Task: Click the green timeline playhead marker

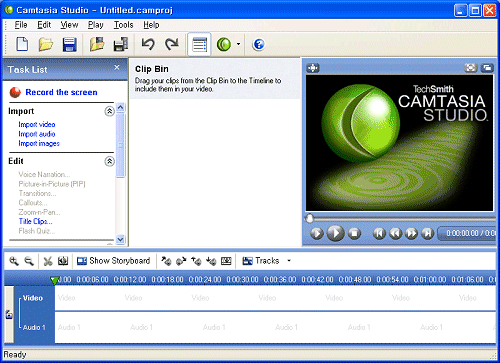Action: 54,281
